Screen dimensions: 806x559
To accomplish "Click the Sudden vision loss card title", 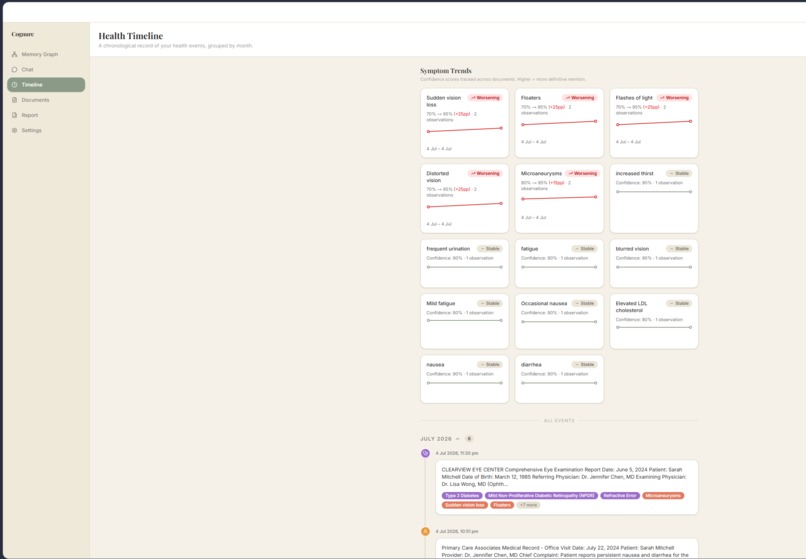I will coord(444,101).
